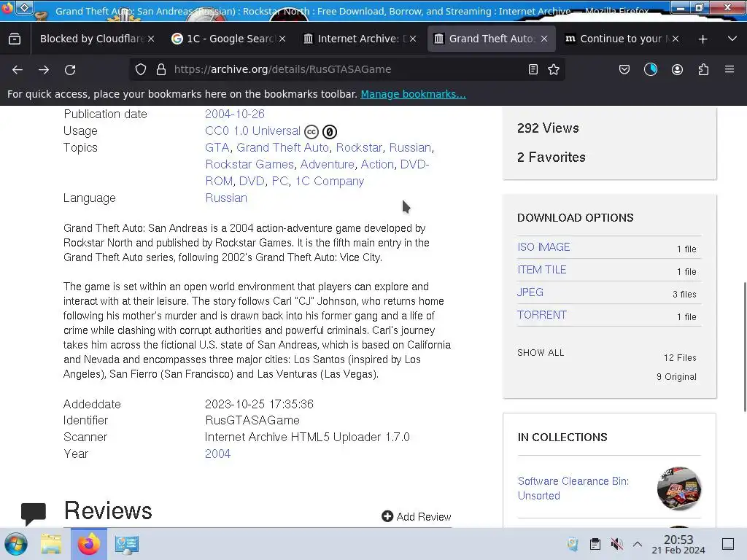747x560 pixels.
Task: Open the GTA topic link
Action: point(217,147)
